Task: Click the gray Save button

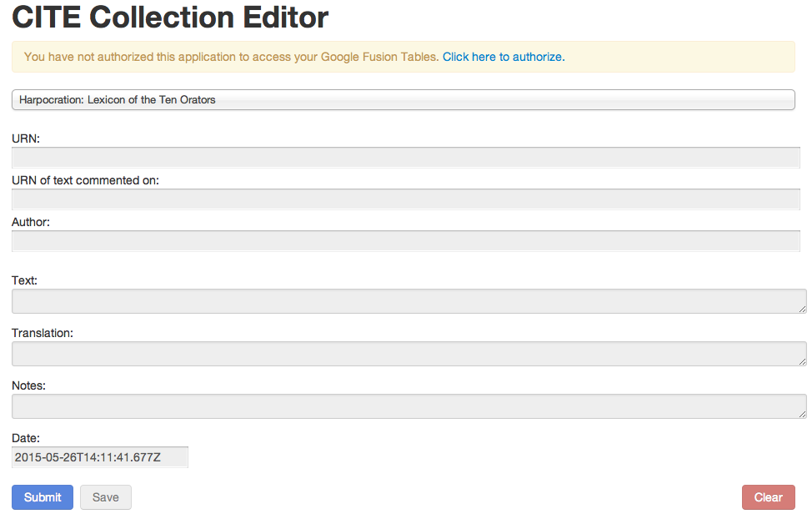Action: point(106,497)
